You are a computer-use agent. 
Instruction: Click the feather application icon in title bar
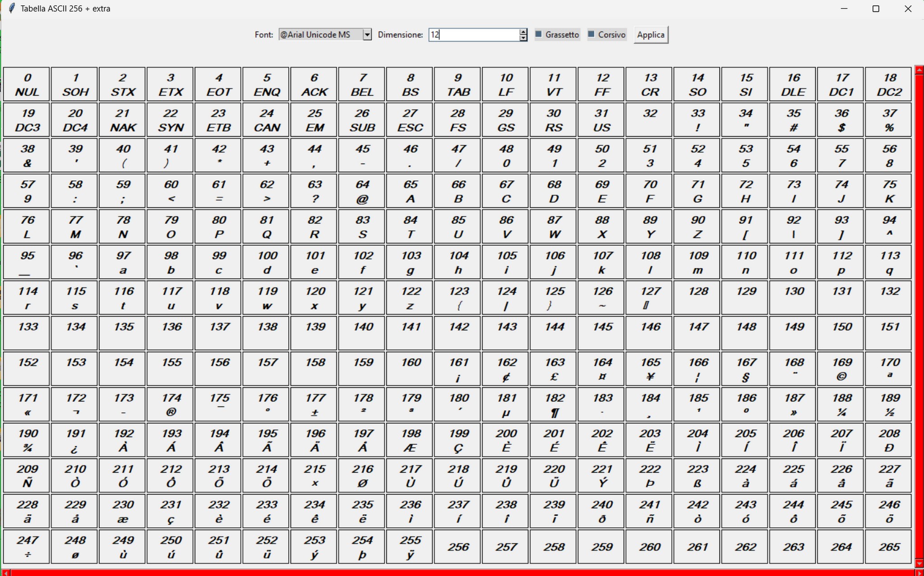(x=12, y=8)
